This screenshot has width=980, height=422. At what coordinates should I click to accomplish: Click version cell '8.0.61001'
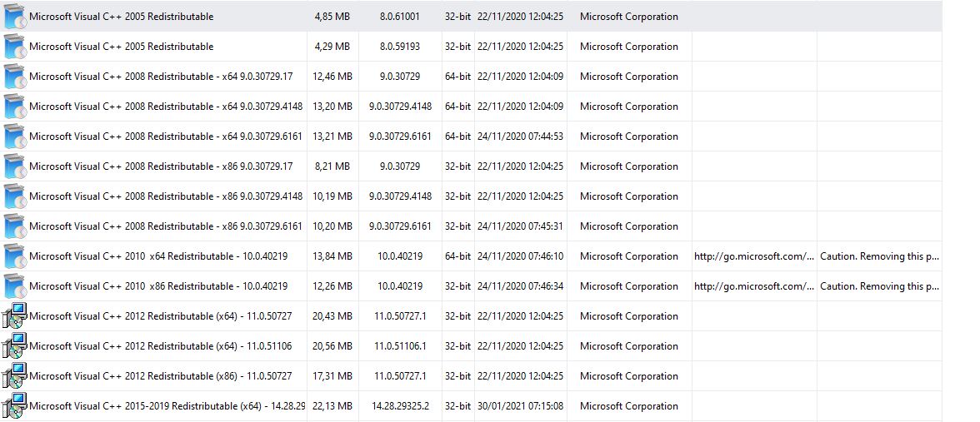click(400, 17)
